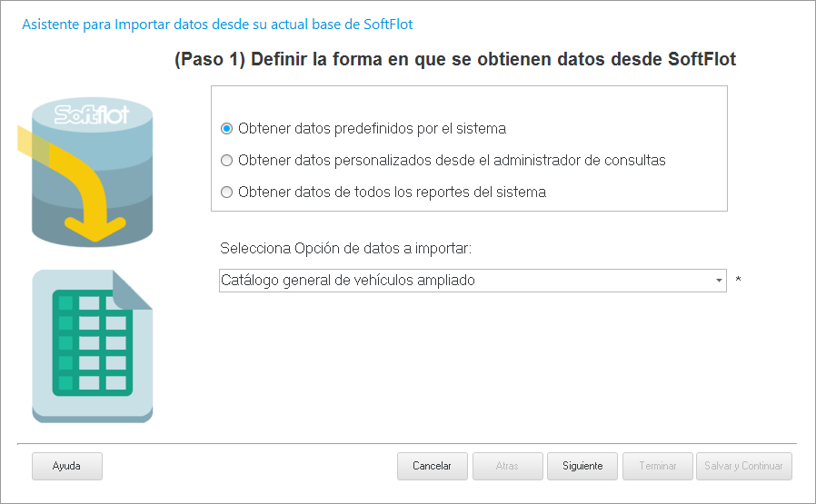The width and height of the screenshot is (816, 504).
Task: Click the SoftFlot logo text on database
Action: tap(92, 115)
